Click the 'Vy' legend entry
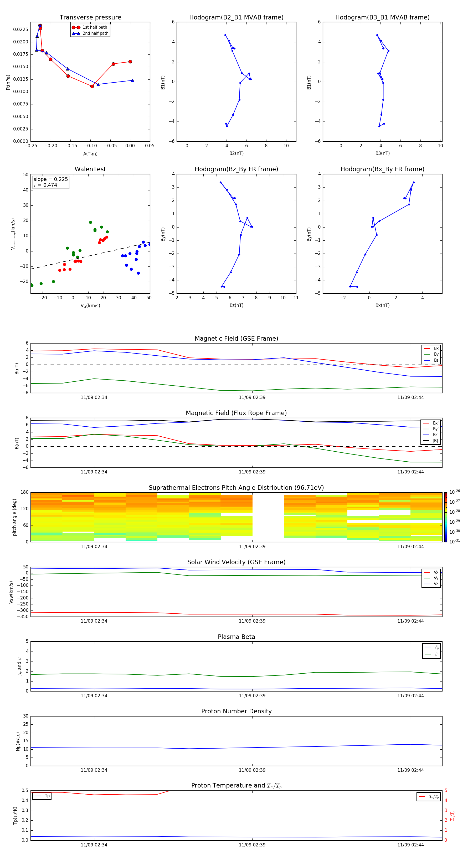The image size is (473, 868). tap(431, 578)
